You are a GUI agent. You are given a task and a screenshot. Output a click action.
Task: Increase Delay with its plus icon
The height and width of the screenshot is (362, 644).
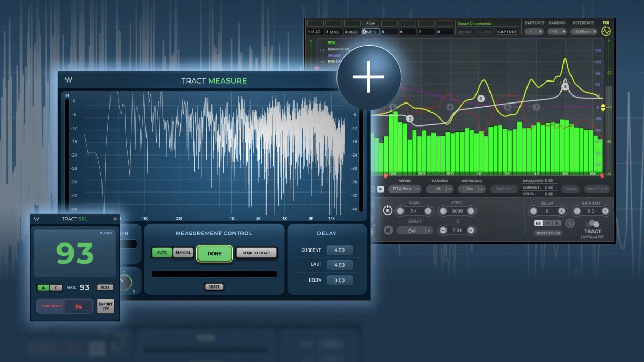point(561,211)
